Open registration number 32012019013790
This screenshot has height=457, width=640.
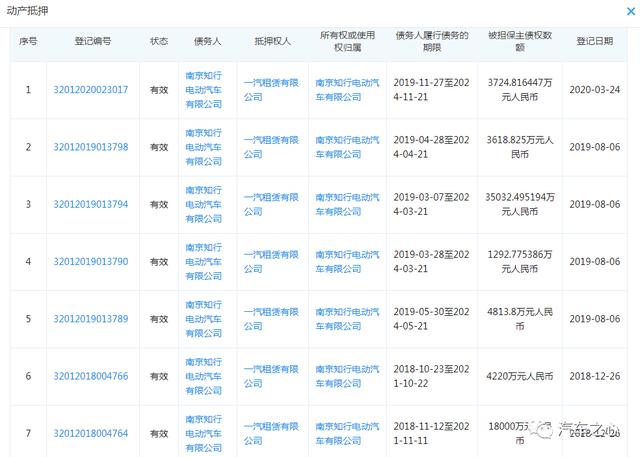[91, 262]
